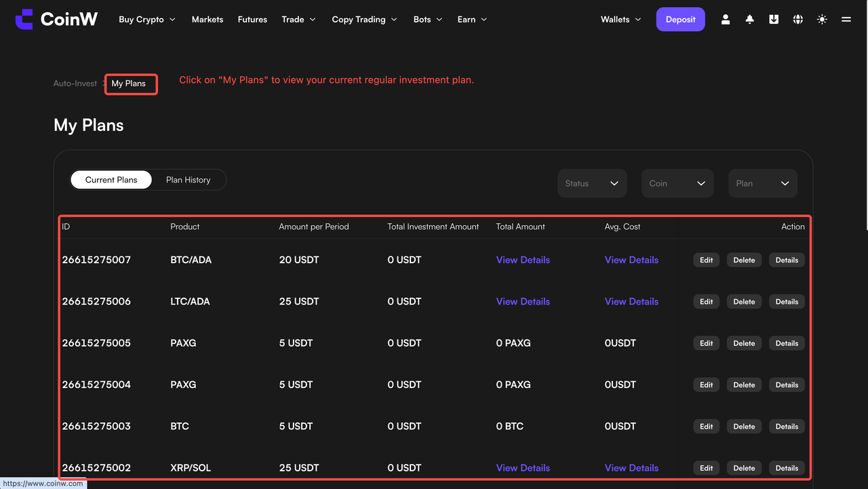Click the "Total Investment Amount" column header
868x489 pixels.
click(x=433, y=227)
